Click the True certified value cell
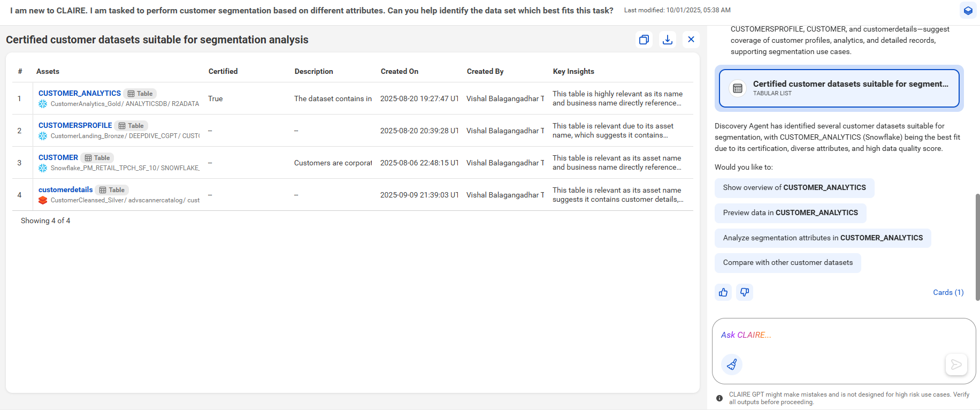The width and height of the screenshot is (980, 410). click(x=216, y=98)
